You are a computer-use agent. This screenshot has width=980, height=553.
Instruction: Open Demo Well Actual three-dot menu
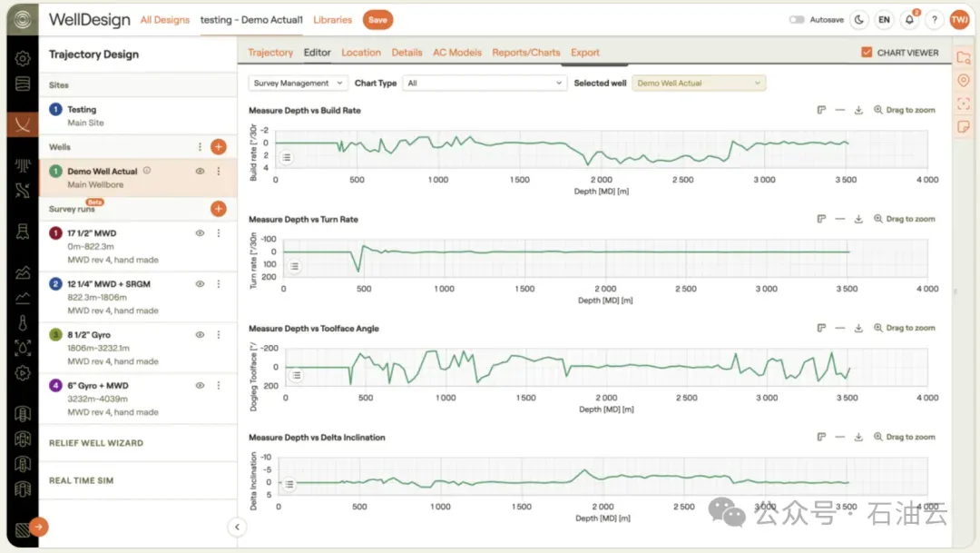point(219,172)
